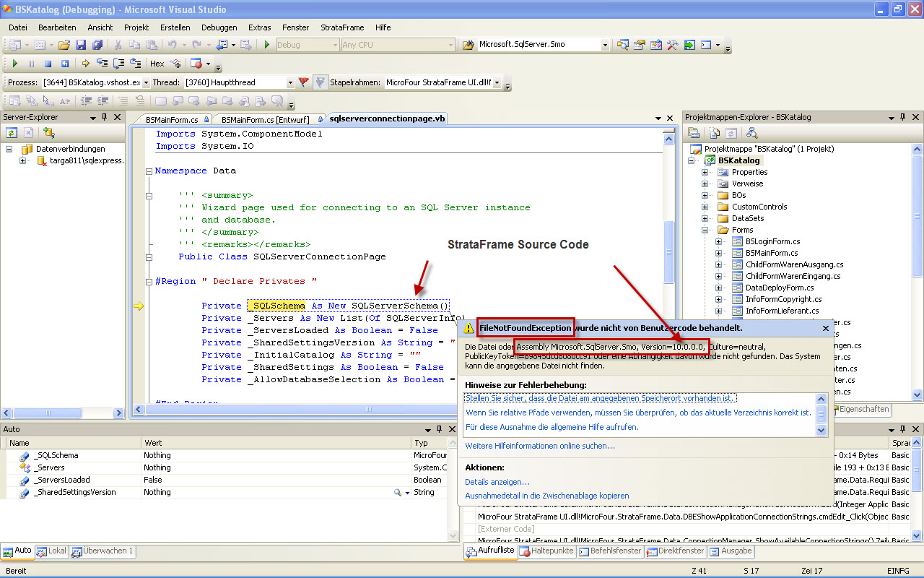The image size is (924, 578).
Task: Click Show All Files in Projektmappen-Explorer
Action: point(715,133)
